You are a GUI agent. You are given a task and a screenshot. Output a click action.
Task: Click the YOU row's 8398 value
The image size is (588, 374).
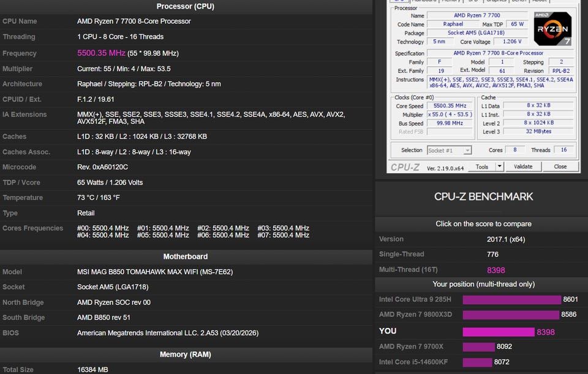(x=546, y=332)
